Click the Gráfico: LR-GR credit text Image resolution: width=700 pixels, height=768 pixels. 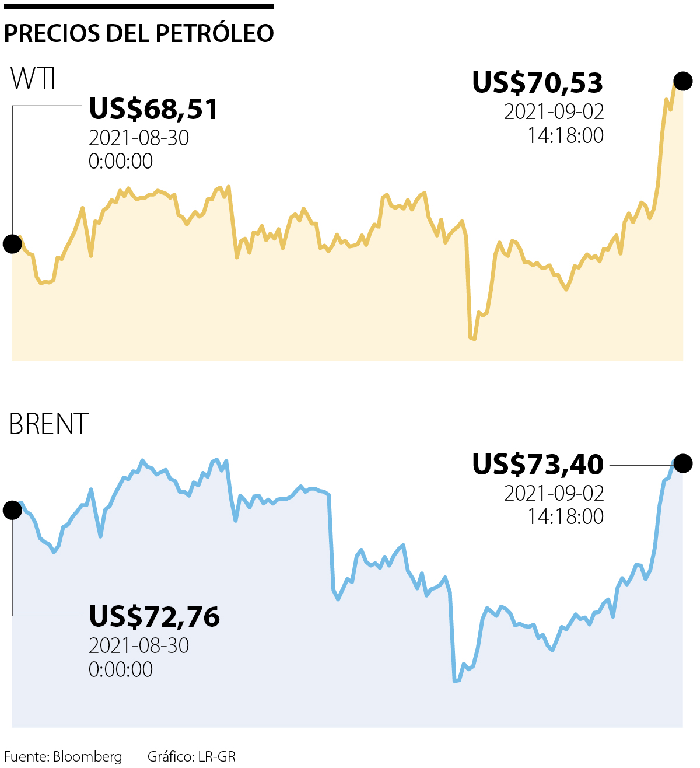191,757
